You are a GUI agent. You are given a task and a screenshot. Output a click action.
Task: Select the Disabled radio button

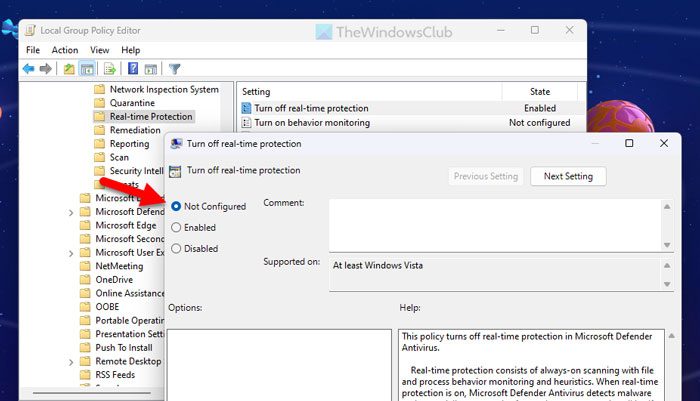pyautogui.click(x=176, y=248)
